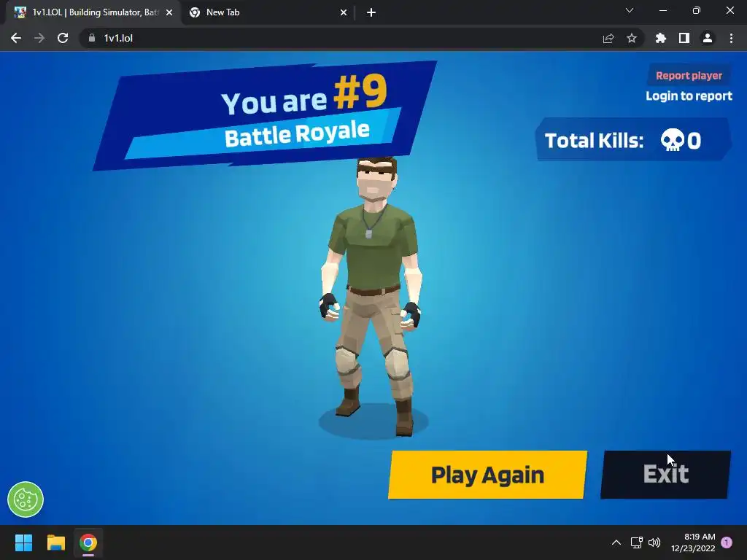Open the volume tray icon
Image resolution: width=747 pixels, height=560 pixels.
point(654,542)
